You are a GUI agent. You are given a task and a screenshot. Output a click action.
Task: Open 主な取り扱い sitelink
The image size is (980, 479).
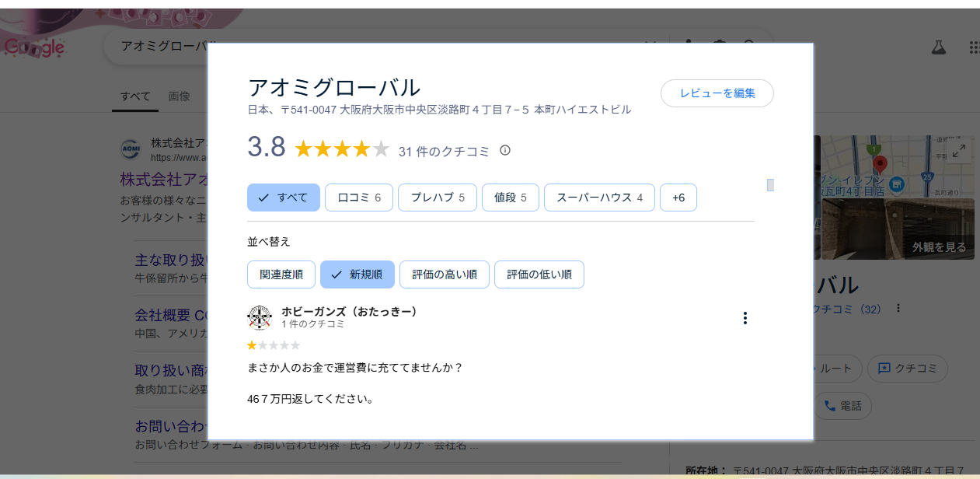click(171, 260)
